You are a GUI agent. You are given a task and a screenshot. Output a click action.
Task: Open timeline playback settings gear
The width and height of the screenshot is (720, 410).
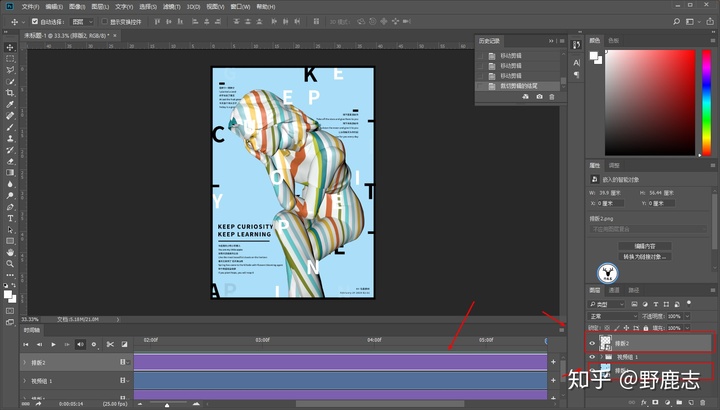(x=94, y=344)
